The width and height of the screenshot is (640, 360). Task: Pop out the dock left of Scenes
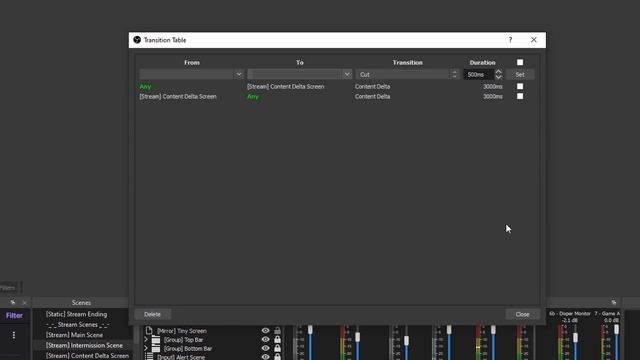[13, 302]
